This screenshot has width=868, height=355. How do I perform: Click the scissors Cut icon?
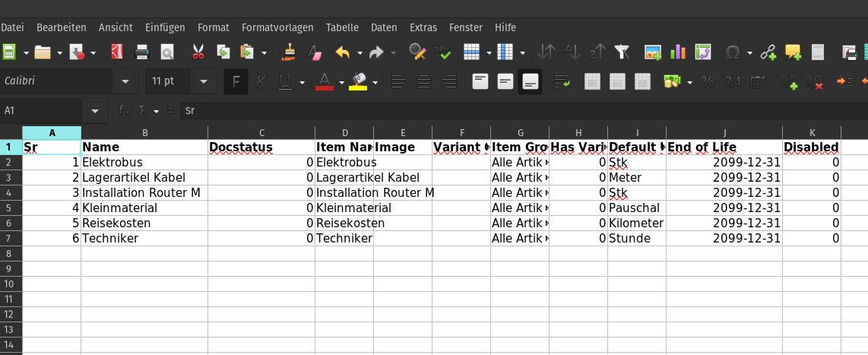[x=198, y=52]
